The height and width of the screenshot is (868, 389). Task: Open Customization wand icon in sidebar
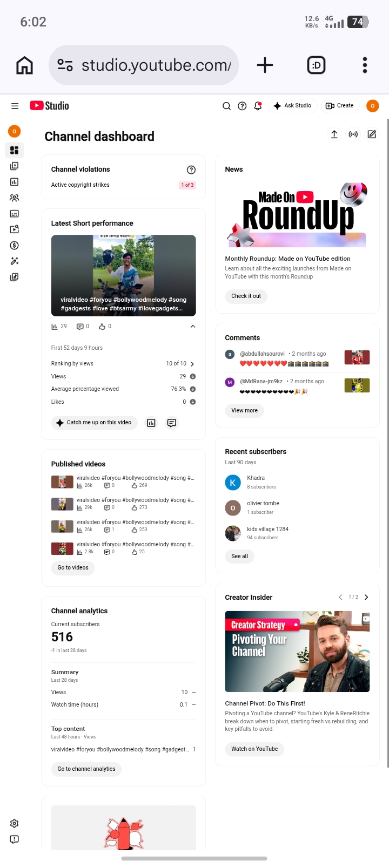pyautogui.click(x=15, y=261)
